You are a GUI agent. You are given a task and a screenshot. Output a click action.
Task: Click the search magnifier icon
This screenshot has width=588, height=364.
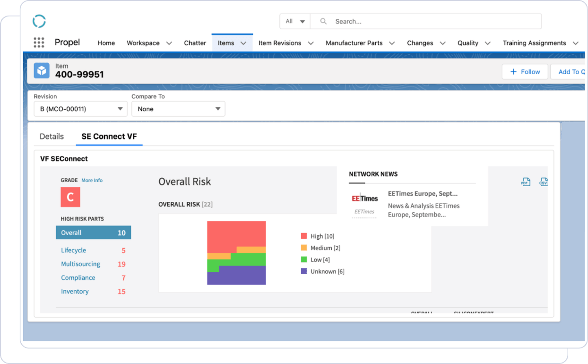click(x=323, y=21)
